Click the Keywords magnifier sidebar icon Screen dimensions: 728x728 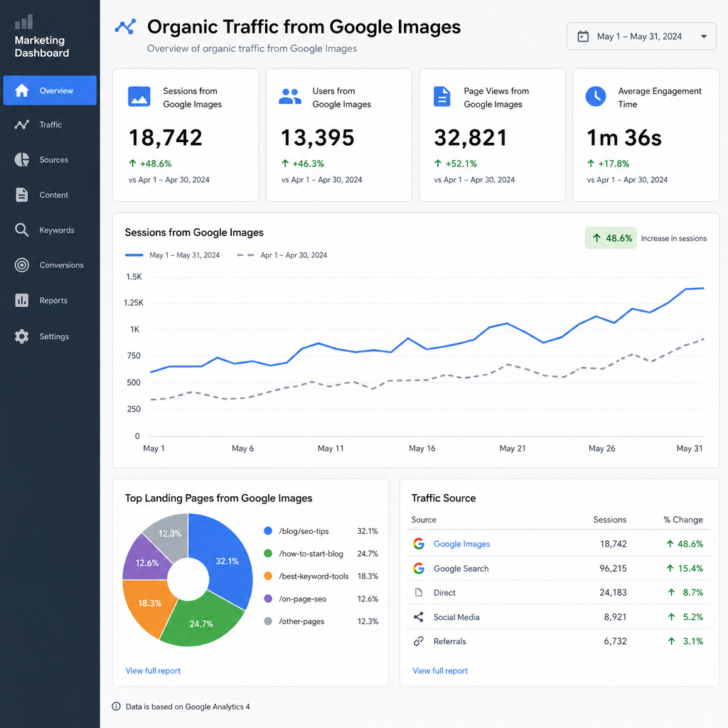tap(22, 230)
